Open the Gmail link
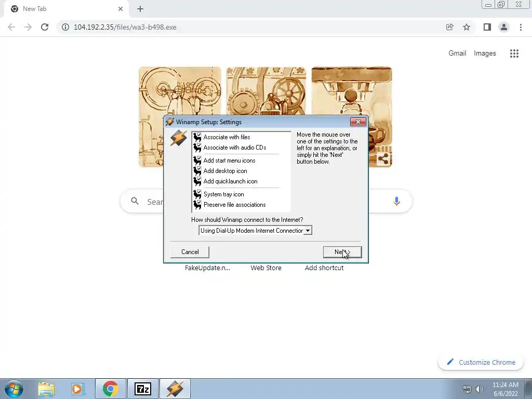Image resolution: width=532 pixels, height=399 pixels. point(457,54)
